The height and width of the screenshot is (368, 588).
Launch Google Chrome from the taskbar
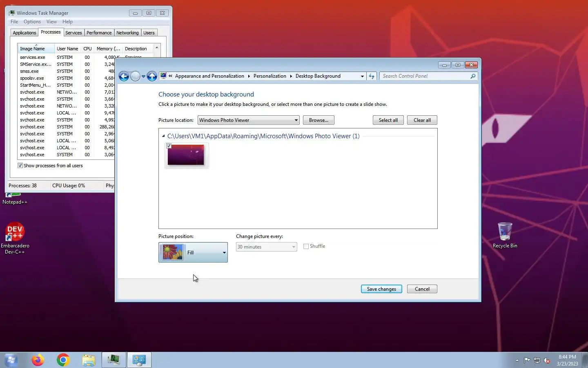coord(63,360)
